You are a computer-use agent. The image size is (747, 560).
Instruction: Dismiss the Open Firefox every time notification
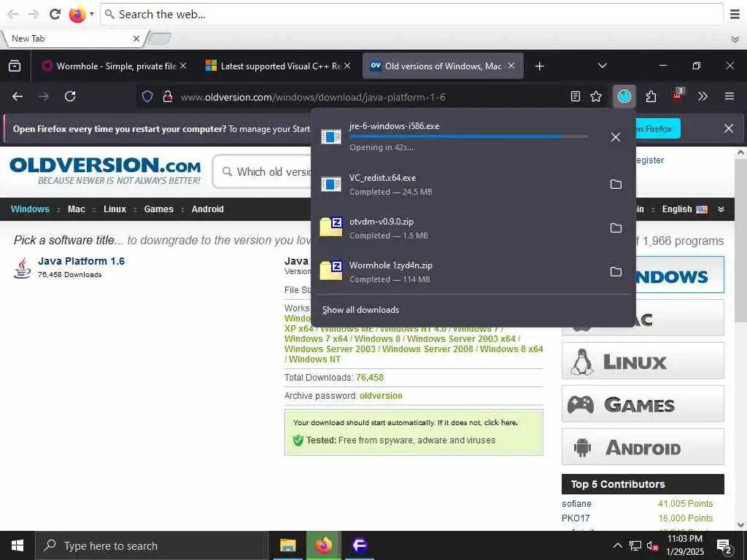(x=729, y=128)
